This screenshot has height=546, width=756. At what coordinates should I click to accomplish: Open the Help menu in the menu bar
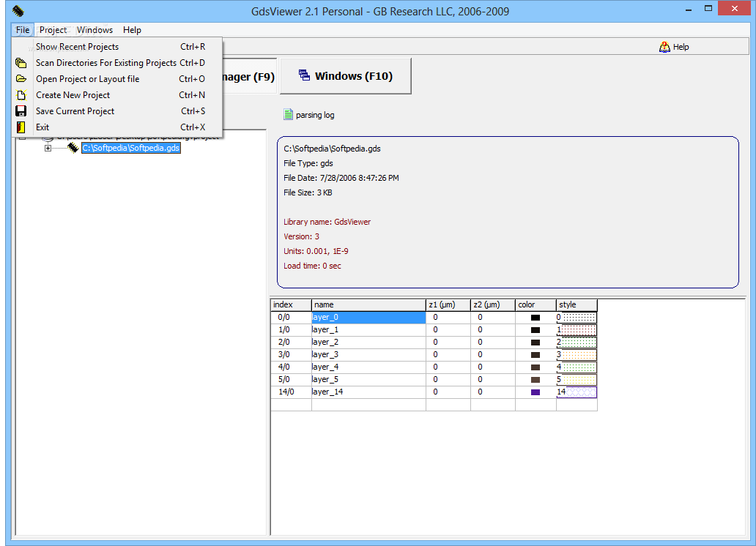132,30
